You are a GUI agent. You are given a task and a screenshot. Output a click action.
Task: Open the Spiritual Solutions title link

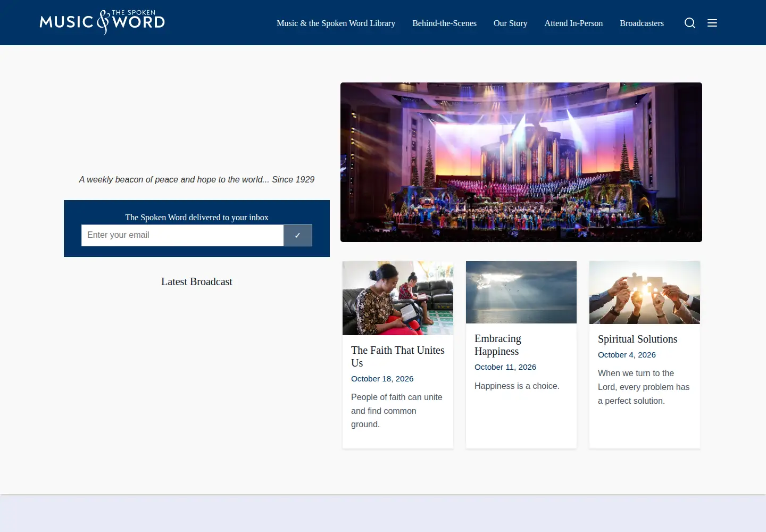click(x=637, y=339)
